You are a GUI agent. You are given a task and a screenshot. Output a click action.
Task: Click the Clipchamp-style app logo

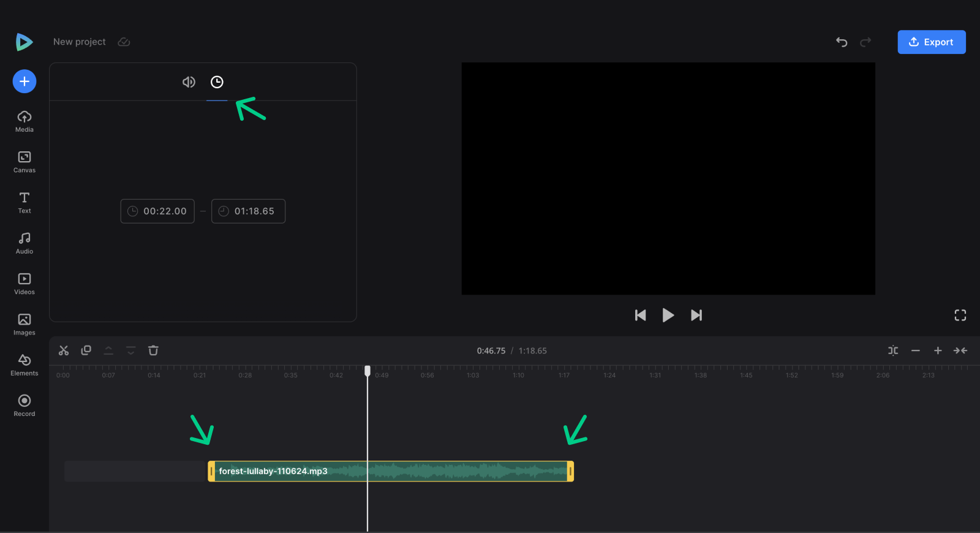pyautogui.click(x=24, y=42)
